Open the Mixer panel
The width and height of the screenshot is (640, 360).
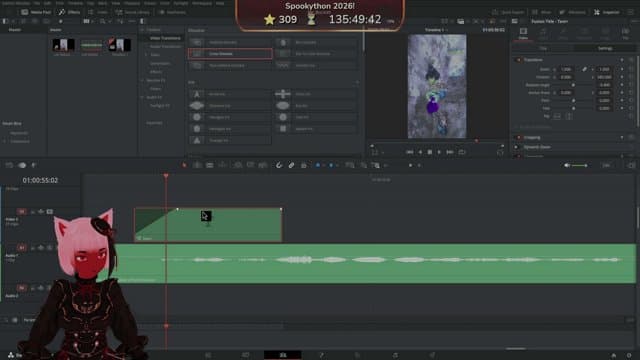(x=542, y=12)
